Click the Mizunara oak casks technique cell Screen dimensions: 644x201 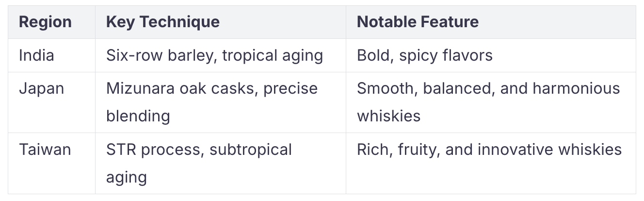221,102
